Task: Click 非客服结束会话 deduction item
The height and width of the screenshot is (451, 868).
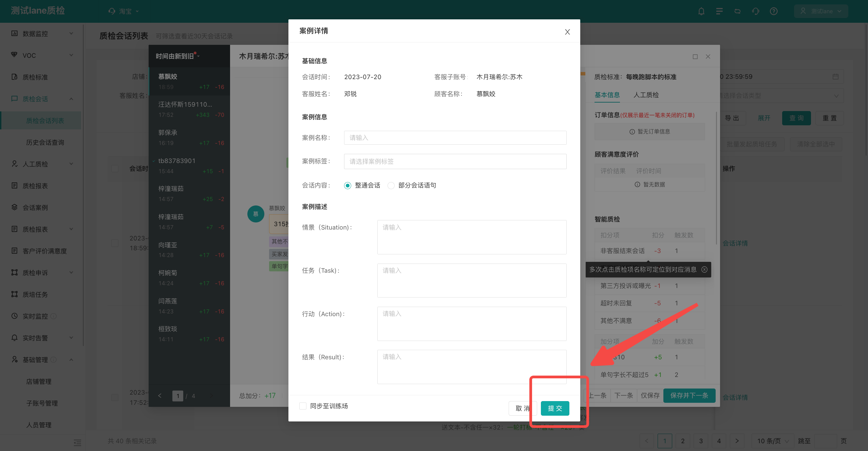Action: tap(622, 251)
